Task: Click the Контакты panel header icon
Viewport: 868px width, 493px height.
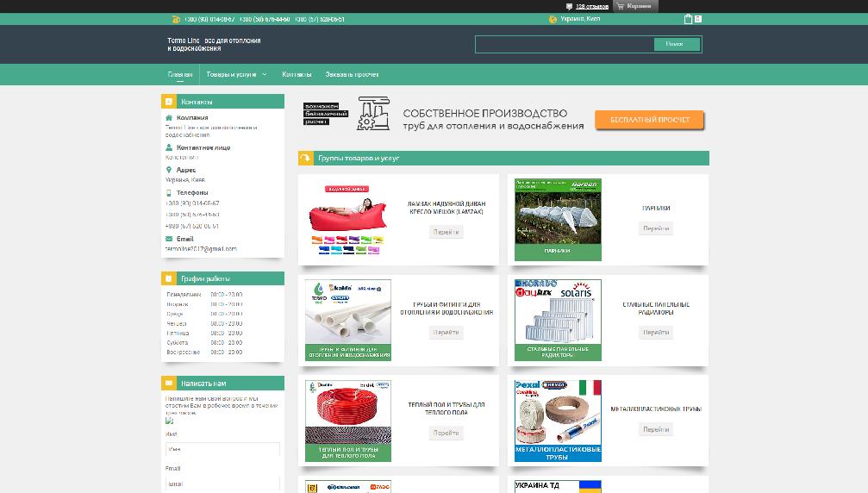Action: (169, 102)
